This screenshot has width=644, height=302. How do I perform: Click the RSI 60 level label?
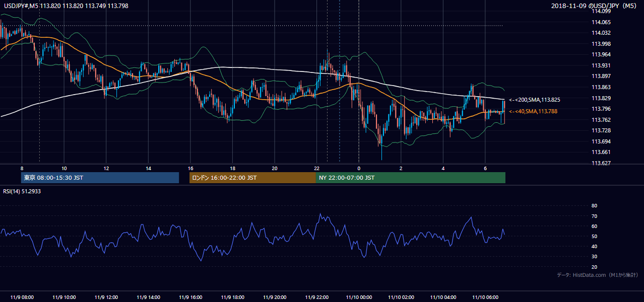[594, 226]
